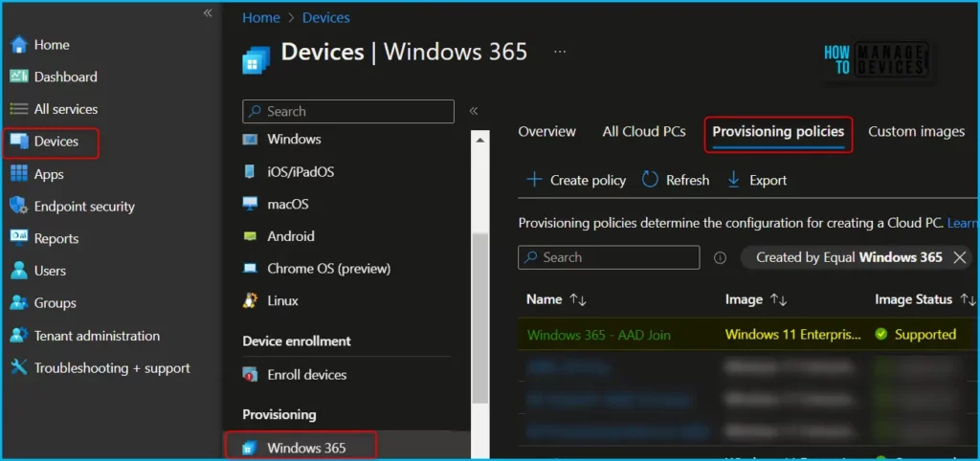Sort by the Name column arrows
Screen dimensions: 980x461
point(578,299)
